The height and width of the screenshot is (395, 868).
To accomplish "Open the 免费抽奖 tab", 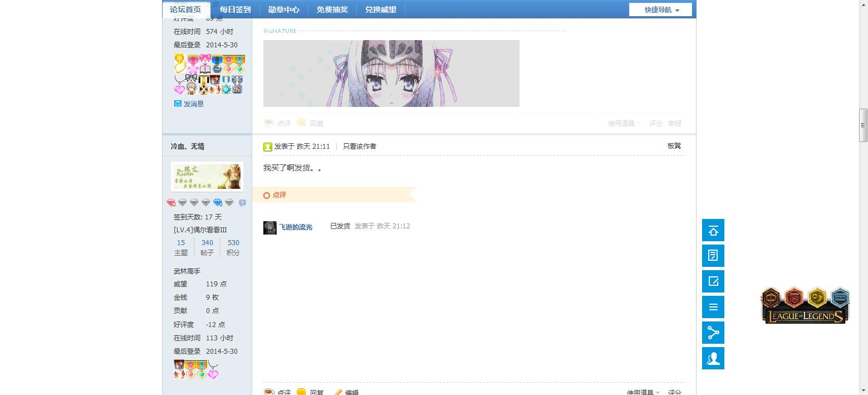I will 332,9.
